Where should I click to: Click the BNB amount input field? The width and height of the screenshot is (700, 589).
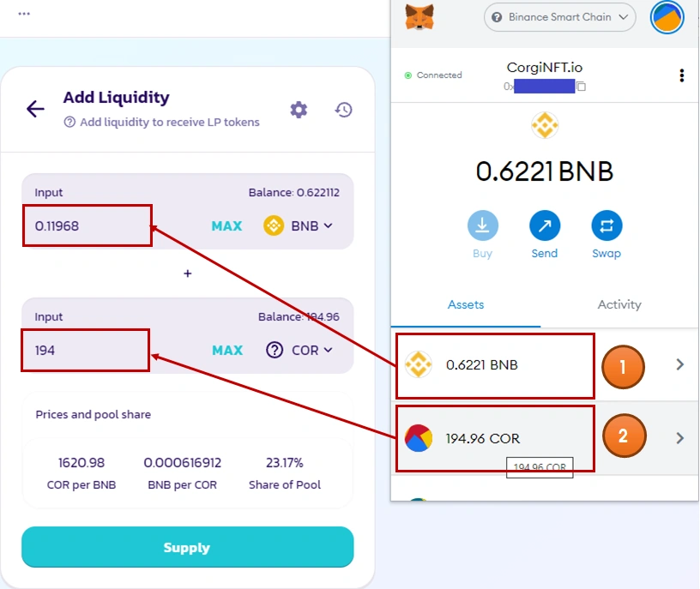87,226
